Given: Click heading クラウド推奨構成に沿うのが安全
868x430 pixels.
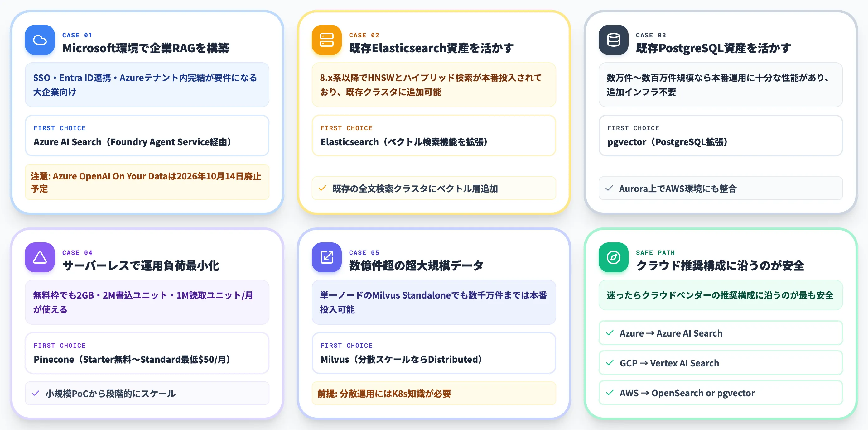Looking at the screenshot, I should tap(720, 266).
